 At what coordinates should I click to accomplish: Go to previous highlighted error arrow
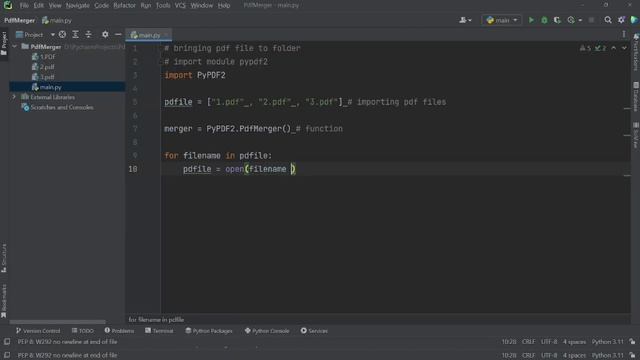[613, 48]
